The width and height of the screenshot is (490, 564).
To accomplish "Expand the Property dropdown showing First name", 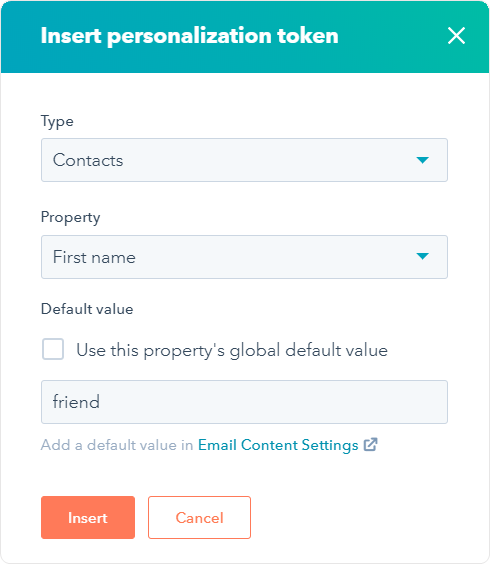I will (x=244, y=257).
